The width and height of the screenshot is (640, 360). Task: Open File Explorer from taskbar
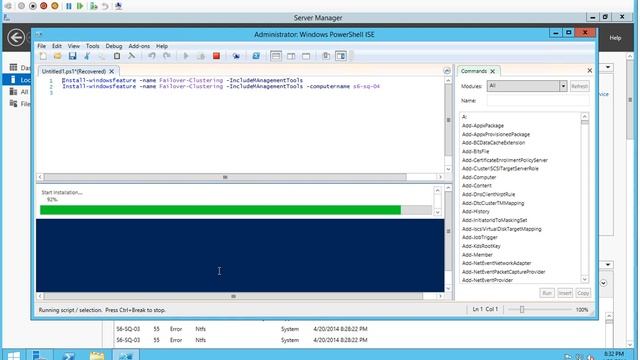click(x=97, y=355)
